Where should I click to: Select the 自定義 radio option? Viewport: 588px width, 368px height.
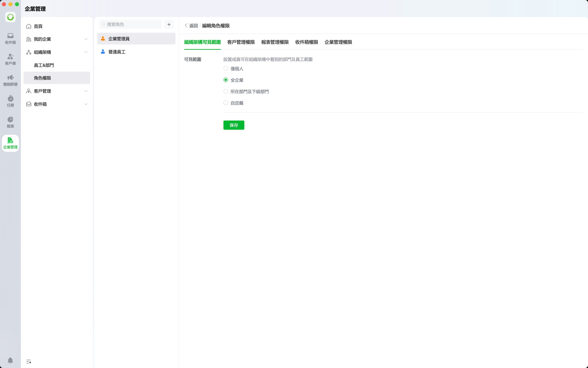point(226,103)
